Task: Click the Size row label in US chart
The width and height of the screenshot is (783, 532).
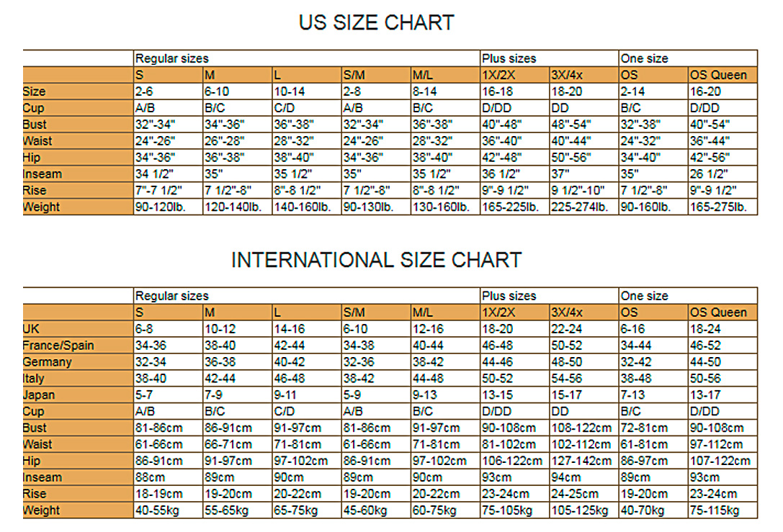Action: tap(35, 91)
